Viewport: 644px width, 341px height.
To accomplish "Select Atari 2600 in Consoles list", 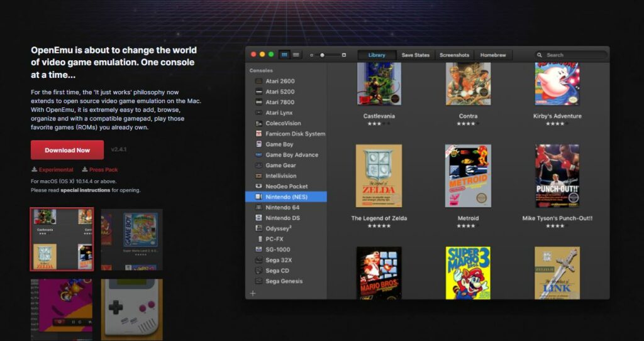I will click(x=286, y=81).
